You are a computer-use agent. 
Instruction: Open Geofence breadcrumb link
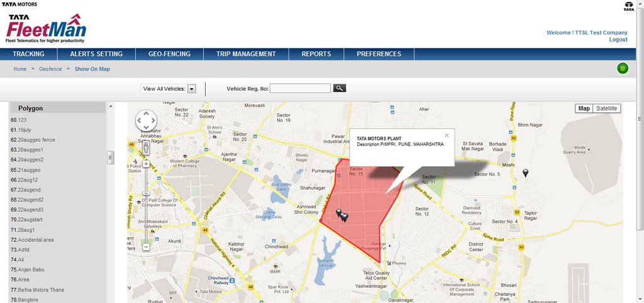tap(50, 69)
